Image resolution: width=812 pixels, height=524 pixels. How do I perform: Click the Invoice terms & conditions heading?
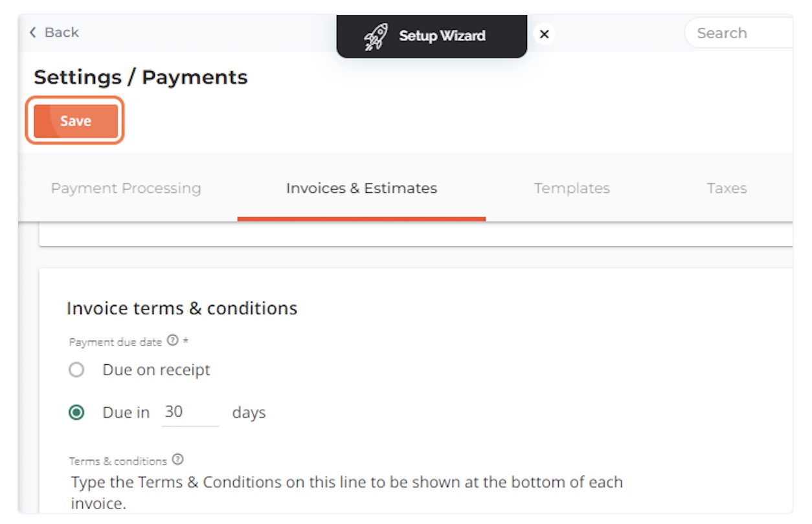click(183, 308)
